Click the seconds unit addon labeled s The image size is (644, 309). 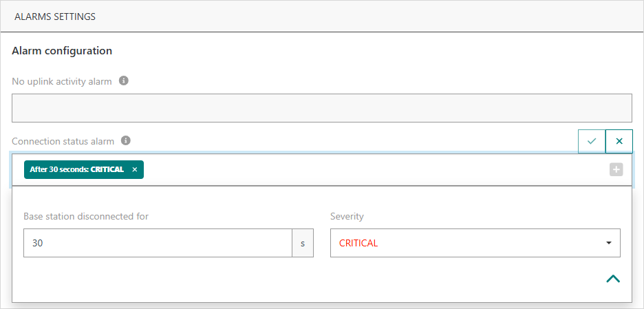tap(303, 243)
